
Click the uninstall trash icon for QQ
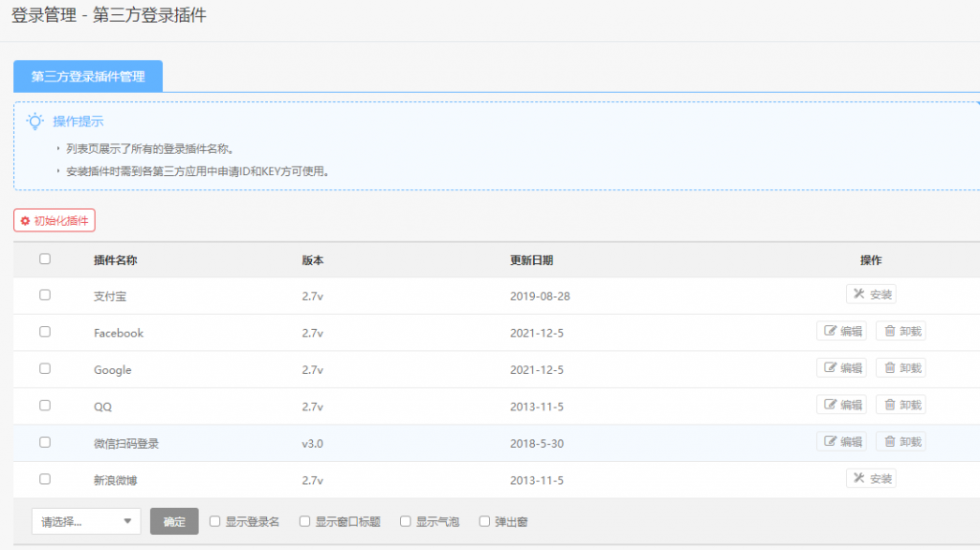click(x=889, y=406)
